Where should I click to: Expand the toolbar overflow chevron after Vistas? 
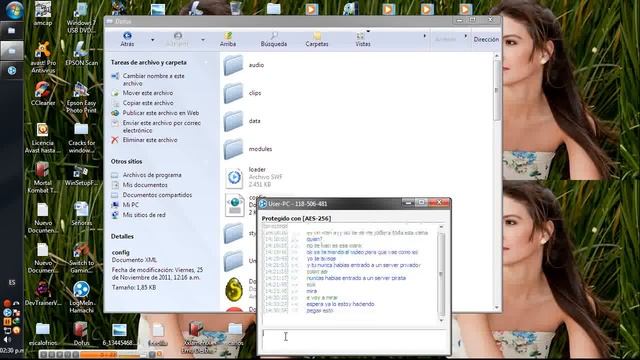(424, 36)
